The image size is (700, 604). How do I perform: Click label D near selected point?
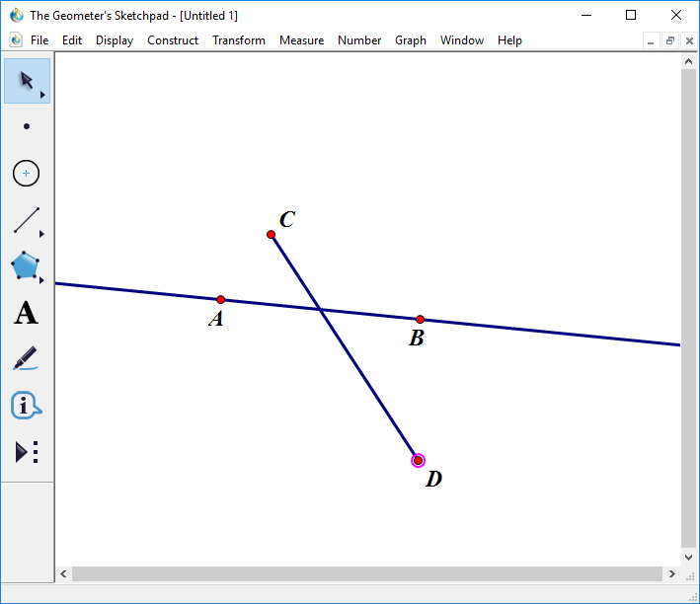click(434, 479)
